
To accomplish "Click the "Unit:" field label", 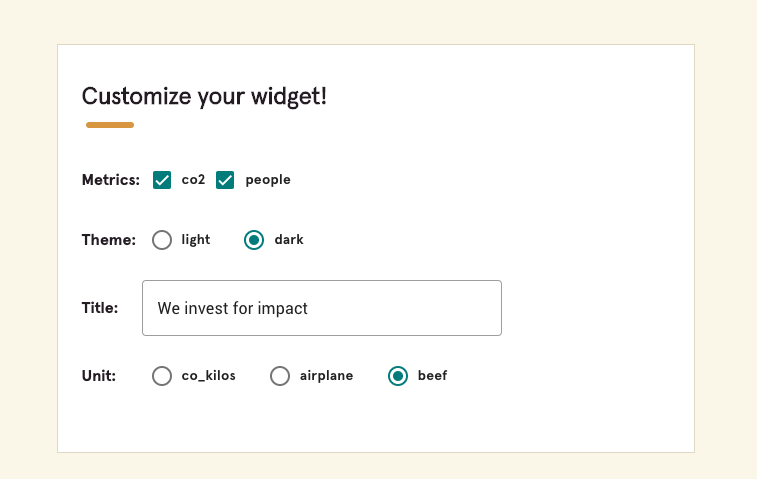I will pos(99,376).
